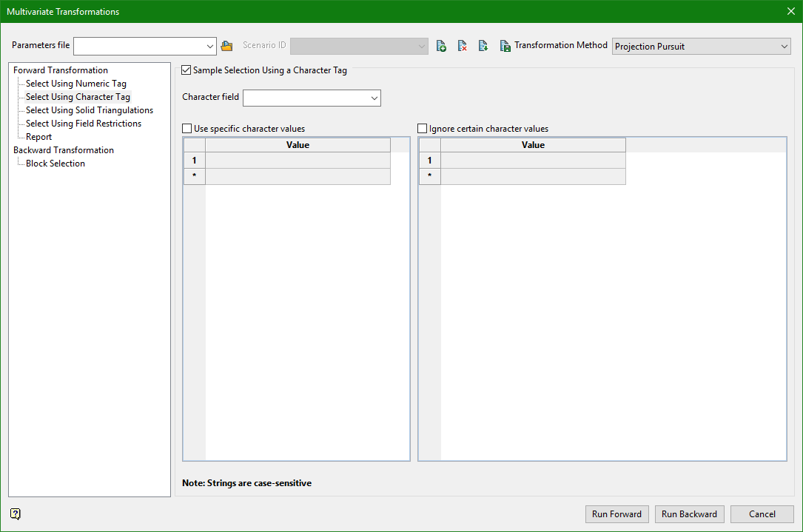
Task: Open Select Using Field Restrictions page
Action: click(x=83, y=124)
